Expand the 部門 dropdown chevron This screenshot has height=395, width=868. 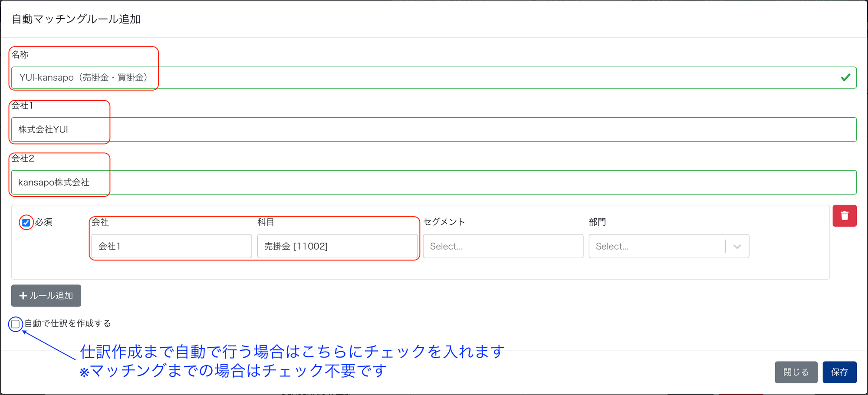736,247
